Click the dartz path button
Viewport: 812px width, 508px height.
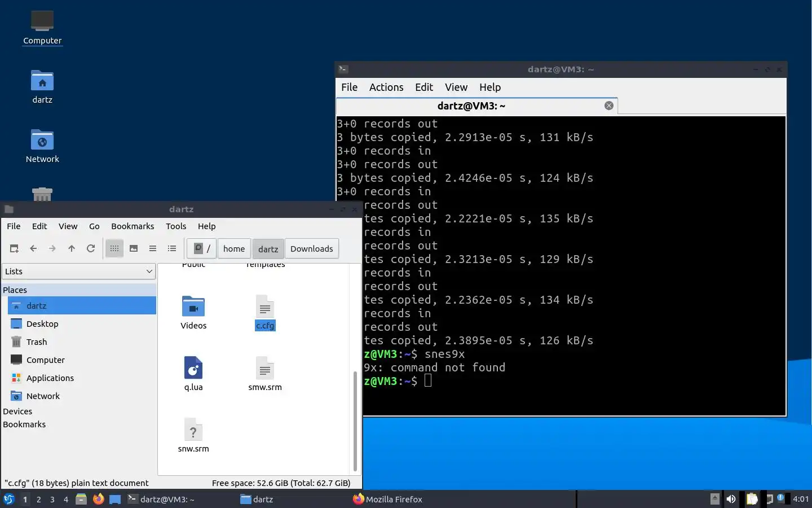[268, 248]
